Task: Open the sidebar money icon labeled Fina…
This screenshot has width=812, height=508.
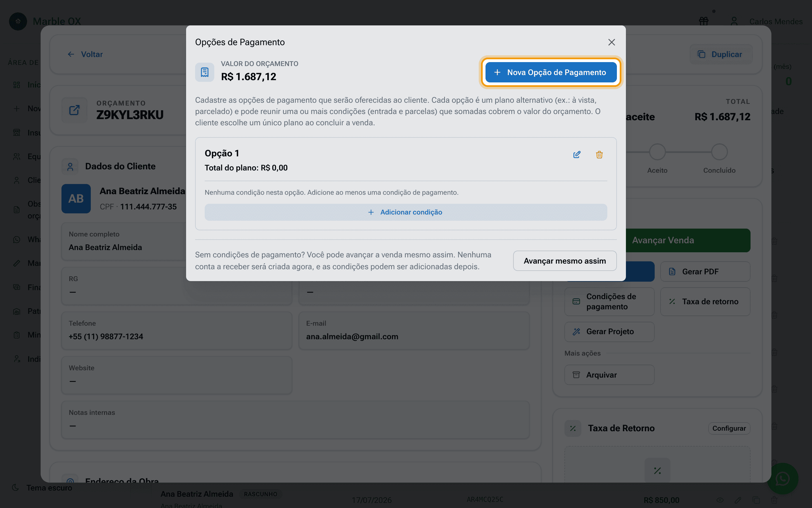Action: click(x=17, y=287)
